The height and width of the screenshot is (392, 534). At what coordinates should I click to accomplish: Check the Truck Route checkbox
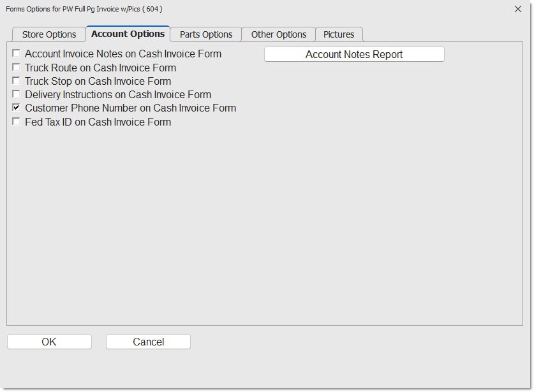17,67
